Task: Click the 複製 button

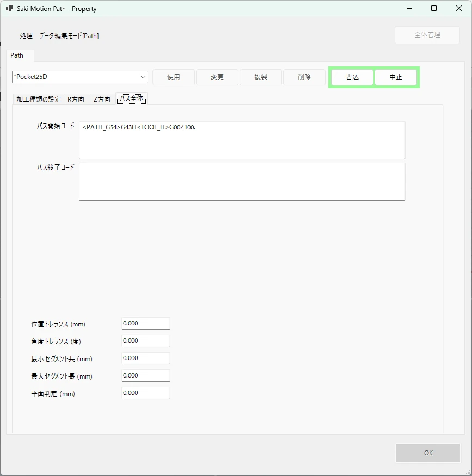Action: pyautogui.click(x=261, y=77)
